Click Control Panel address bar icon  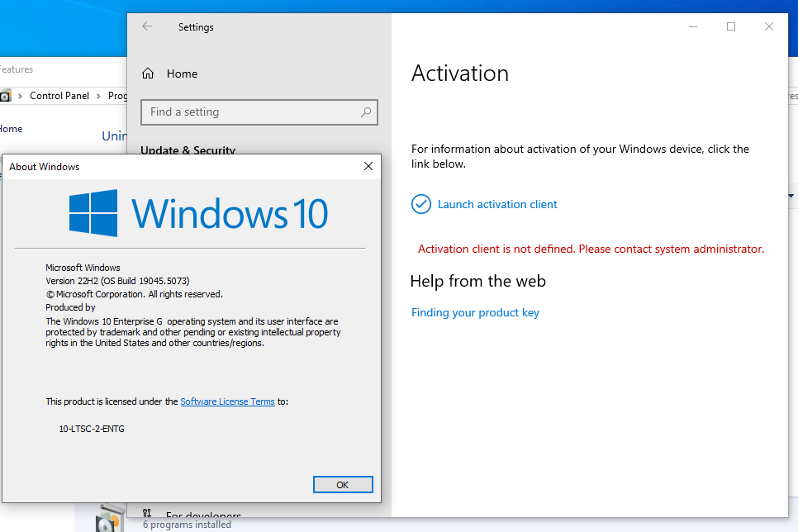click(x=5, y=96)
